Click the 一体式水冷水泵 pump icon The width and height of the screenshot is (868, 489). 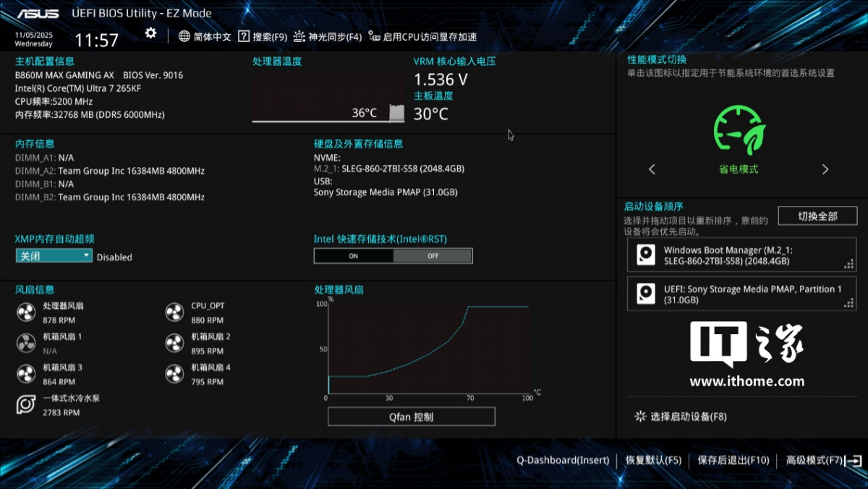click(25, 405)
